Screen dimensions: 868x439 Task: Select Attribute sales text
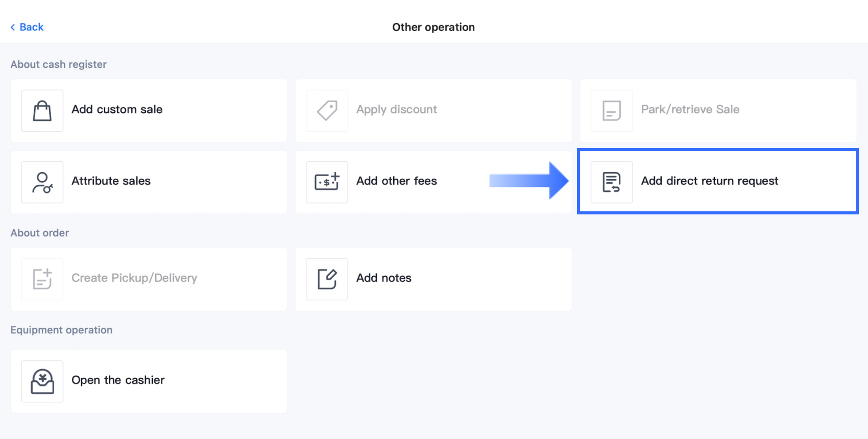click(111, 181)
